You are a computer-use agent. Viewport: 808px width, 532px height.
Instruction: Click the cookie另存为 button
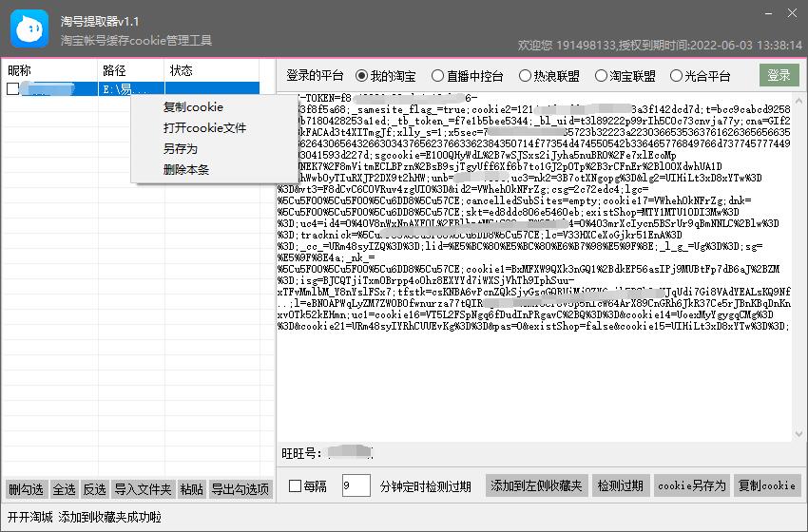tap(692, 485)
